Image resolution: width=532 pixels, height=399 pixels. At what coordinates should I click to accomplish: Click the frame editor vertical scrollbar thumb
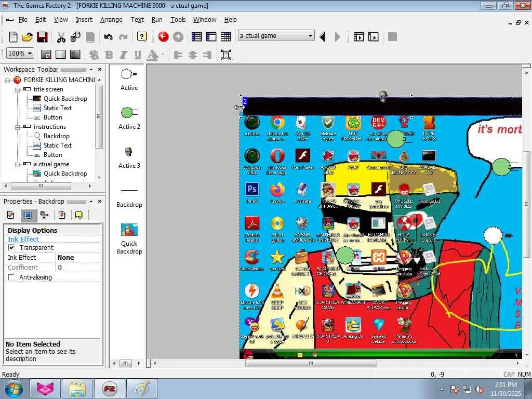tap(527, 204)
